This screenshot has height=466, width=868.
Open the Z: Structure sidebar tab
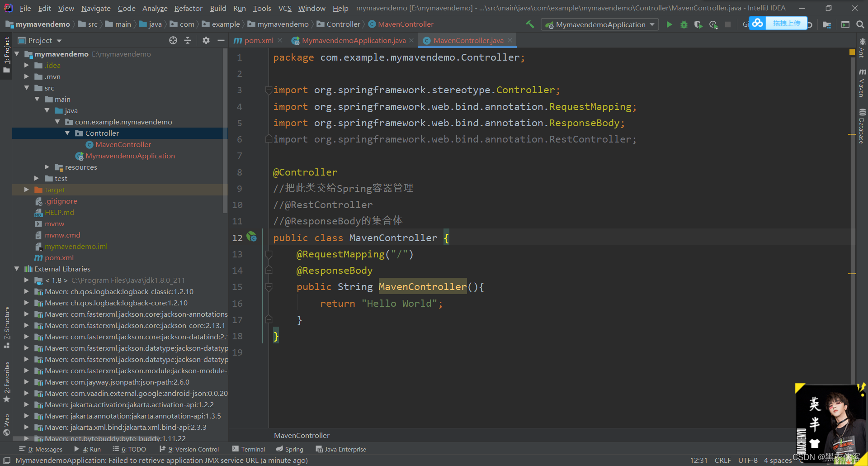point(6,327)
